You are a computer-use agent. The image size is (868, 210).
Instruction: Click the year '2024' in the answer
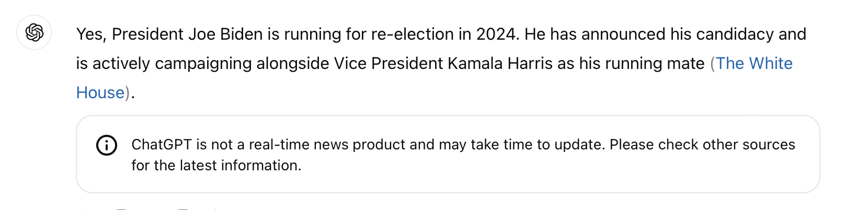496,34
